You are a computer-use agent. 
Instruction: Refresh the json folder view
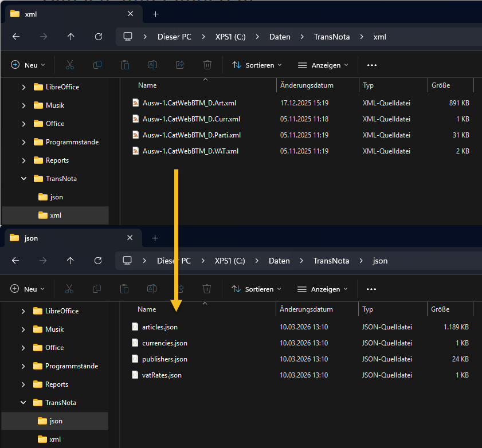click(98, 261)
